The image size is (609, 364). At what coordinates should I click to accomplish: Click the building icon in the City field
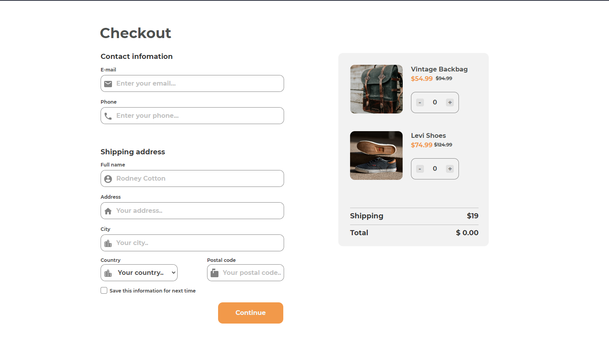click(108, 243)
